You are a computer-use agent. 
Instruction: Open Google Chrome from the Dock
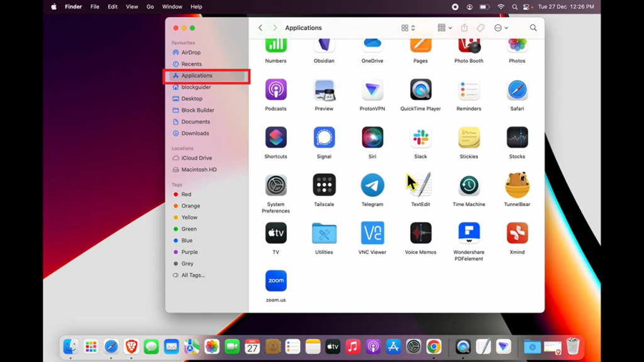pyautogui.click(x=434, y=347)
